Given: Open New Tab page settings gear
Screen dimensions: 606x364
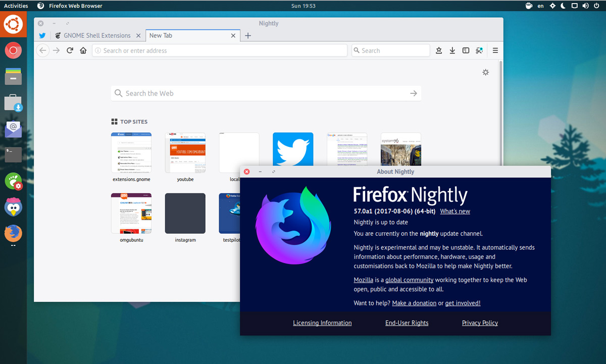Looking at the screenshot, I should click(486, 72).
